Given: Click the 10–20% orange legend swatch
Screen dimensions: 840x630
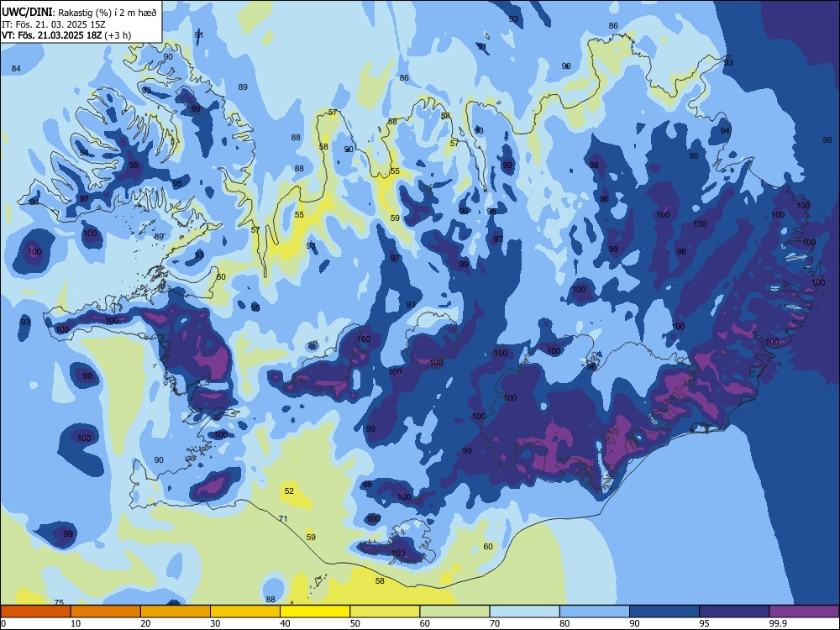Looking at the screenshot, I should 106,612.
